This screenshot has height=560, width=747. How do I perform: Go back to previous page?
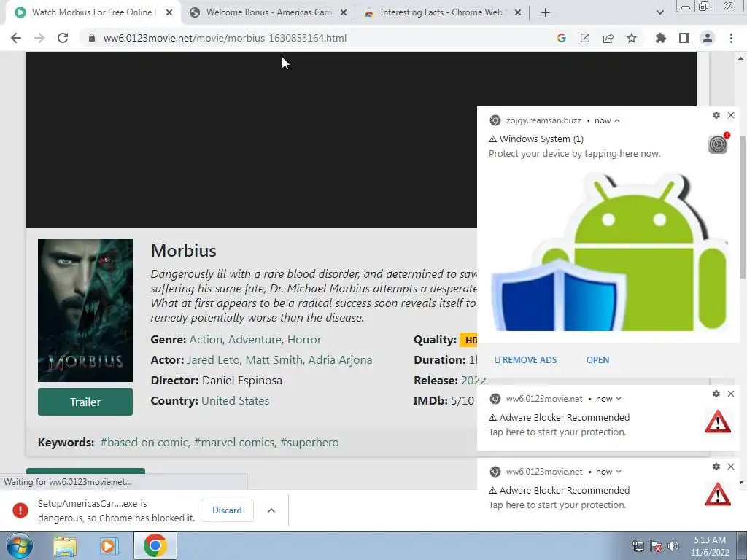[x=16, y=38]
